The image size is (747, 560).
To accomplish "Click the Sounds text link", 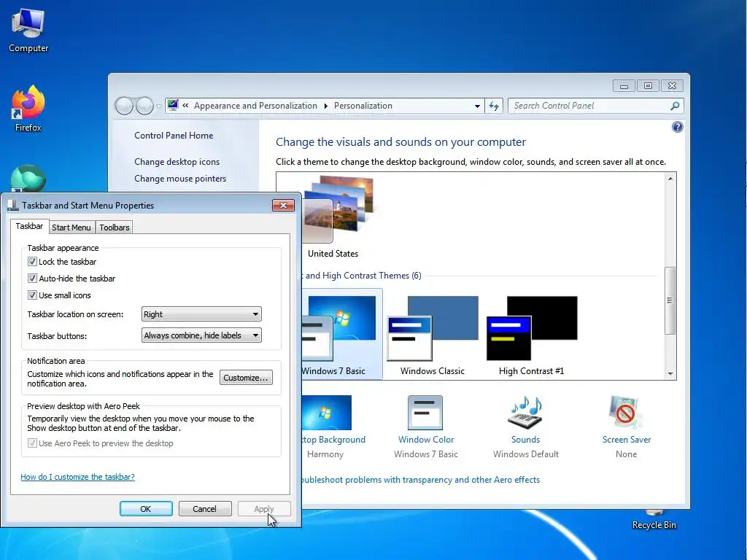I will (x=525, y=439).
